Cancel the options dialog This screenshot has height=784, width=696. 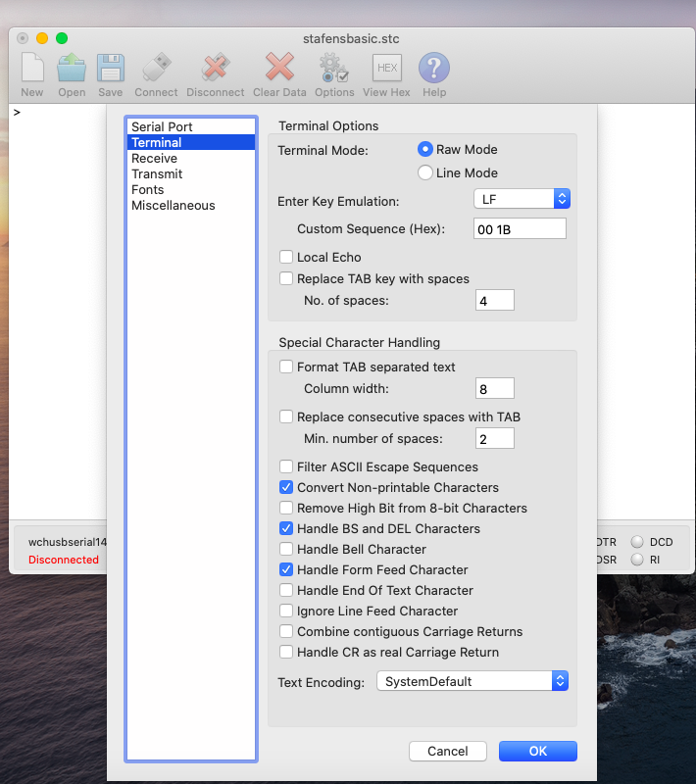[447, 752]
